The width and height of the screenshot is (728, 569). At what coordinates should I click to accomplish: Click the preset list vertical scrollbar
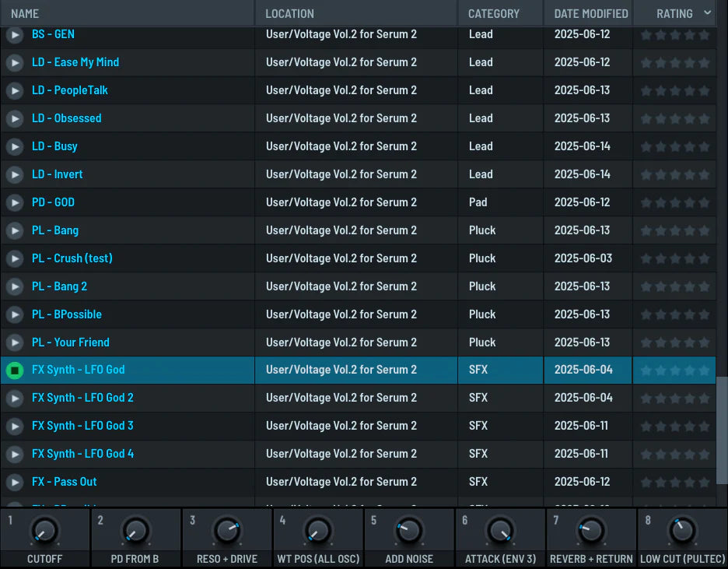[722, 430]
